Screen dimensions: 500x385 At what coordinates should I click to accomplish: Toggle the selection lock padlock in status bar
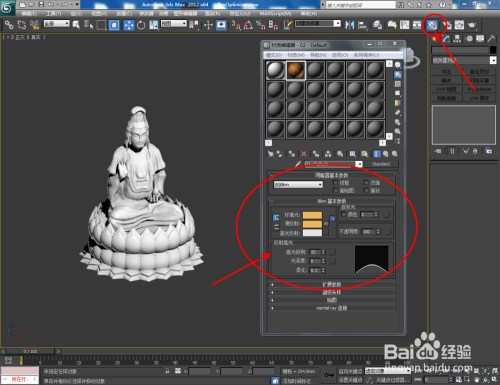[167, 371]
